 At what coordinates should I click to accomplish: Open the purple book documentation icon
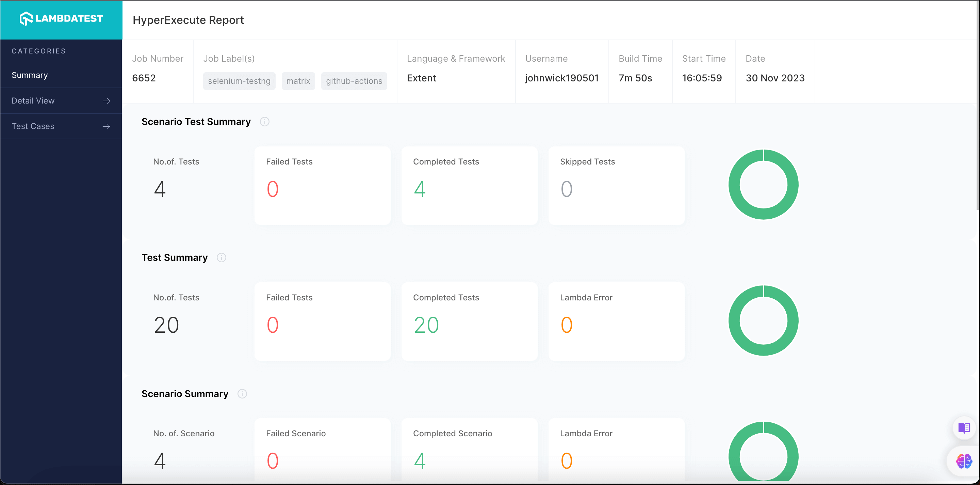[x=964, y=428]
